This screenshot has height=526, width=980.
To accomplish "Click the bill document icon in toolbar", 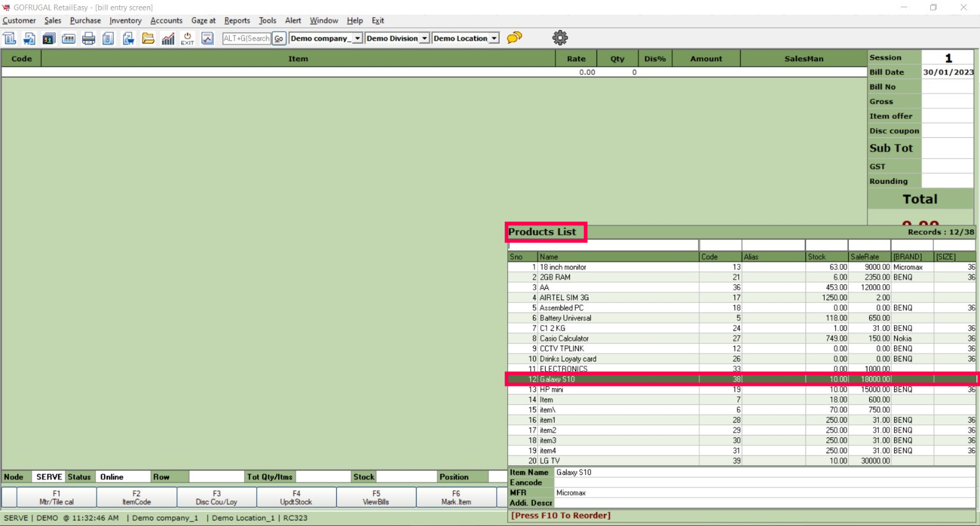I will click(10, 39).
